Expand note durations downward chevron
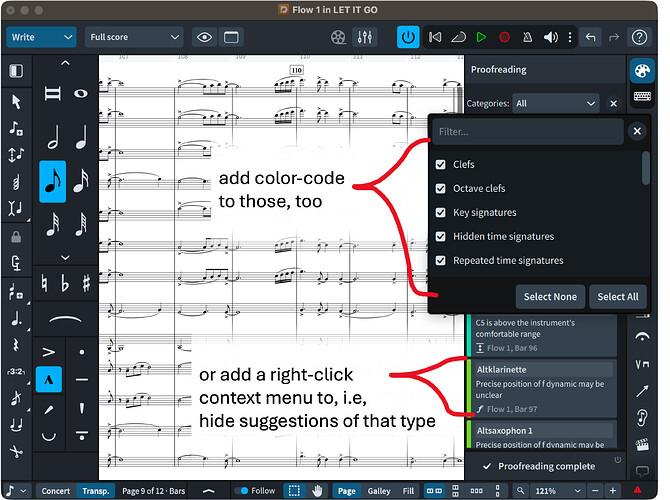Viewport: 670px width, 500px height. 65,258
